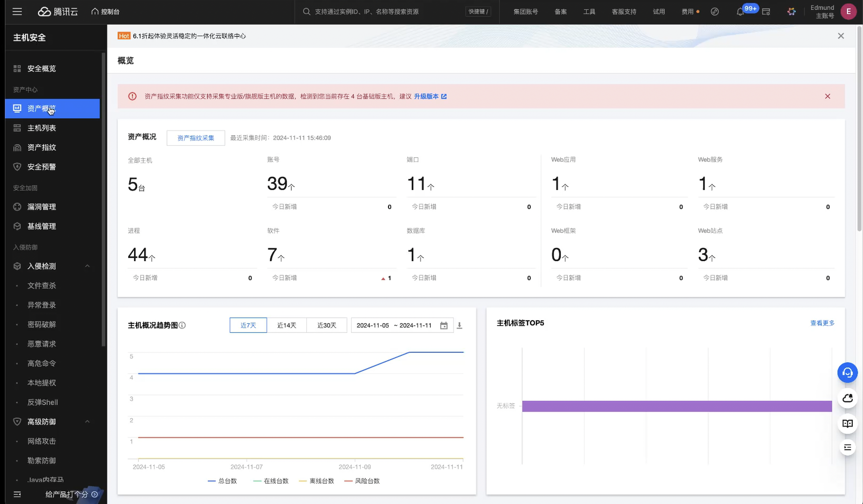Click the 资产指纹采集 button
The image size is (863, 504).
coord(196,138)
